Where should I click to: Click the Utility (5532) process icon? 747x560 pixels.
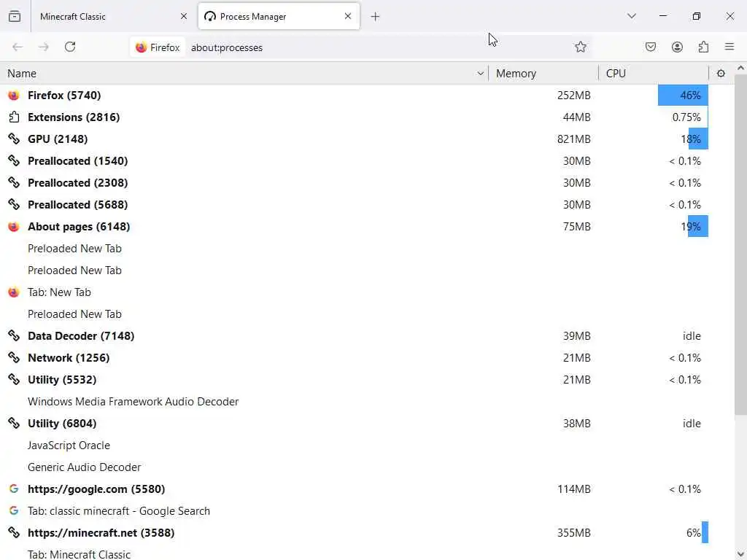pyautogui.click(x=14, y=379)
